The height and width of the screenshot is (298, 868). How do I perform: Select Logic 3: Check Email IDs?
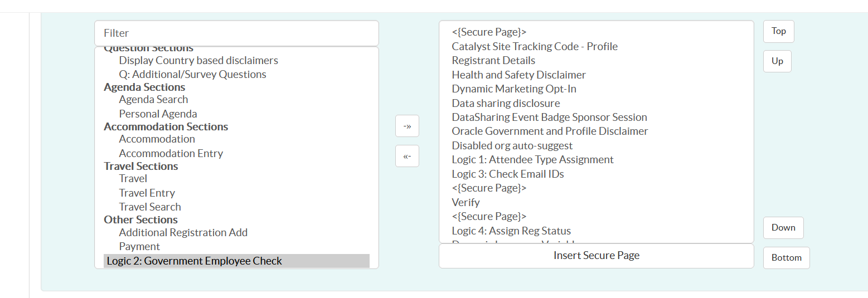click(508, 174)
